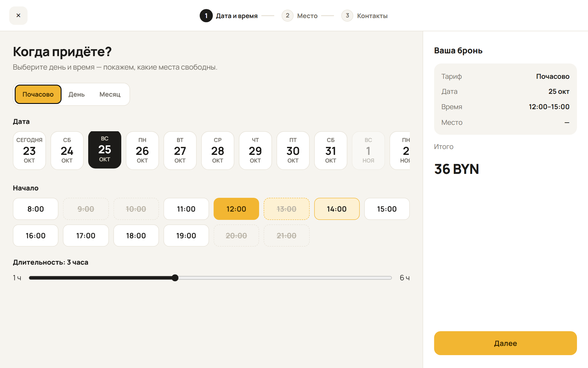Screen dimensions: 588x368
Task: Click the crossed-out 13:00 slot
Action: tap(287, 209)
